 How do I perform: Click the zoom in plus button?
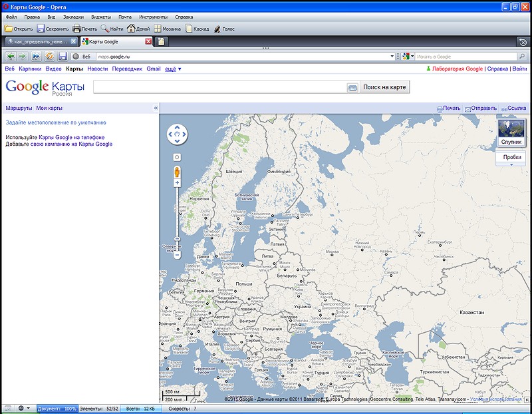coord(177,182)
